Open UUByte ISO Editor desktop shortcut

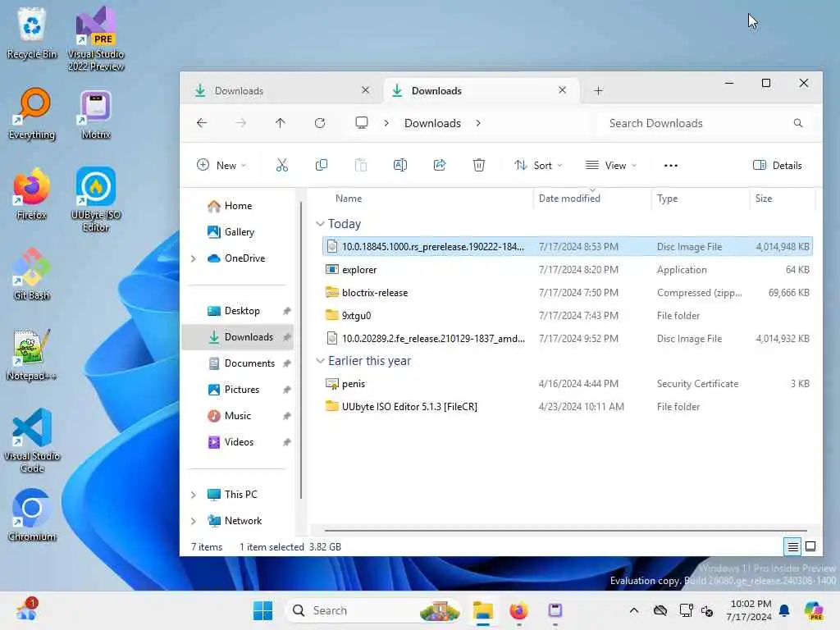tap(96, 199)
